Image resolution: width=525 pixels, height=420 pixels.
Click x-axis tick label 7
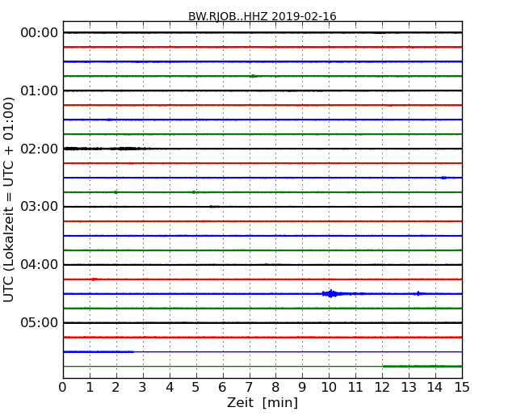pos(249,388)
